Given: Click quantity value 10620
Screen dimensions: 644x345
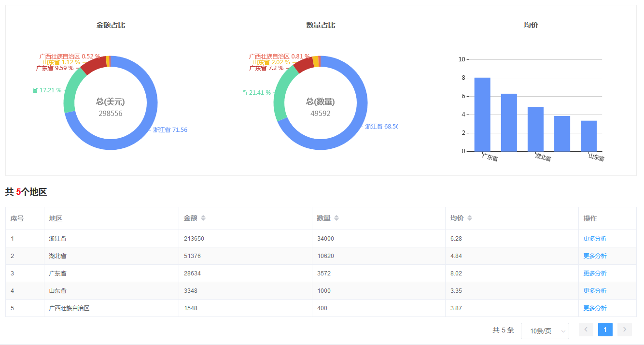Looking at the screenshot, I should click(x=325, y=256).
